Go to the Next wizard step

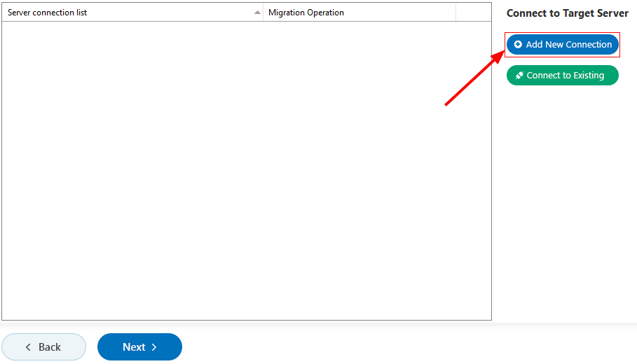coord(139,347)
